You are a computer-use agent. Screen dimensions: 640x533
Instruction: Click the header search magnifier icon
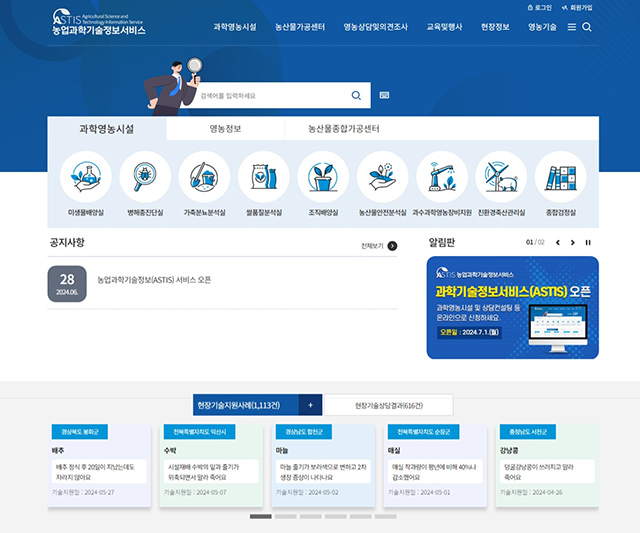587,27
